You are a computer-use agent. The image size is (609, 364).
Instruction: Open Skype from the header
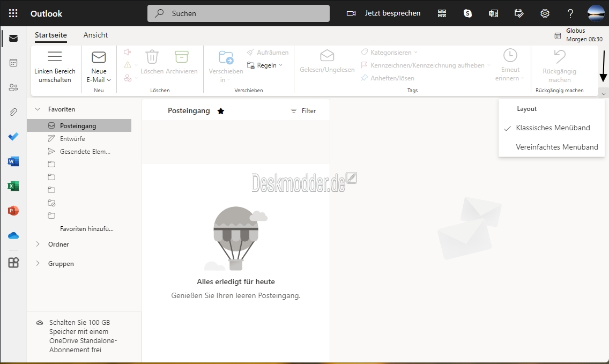tap(467, 13)
